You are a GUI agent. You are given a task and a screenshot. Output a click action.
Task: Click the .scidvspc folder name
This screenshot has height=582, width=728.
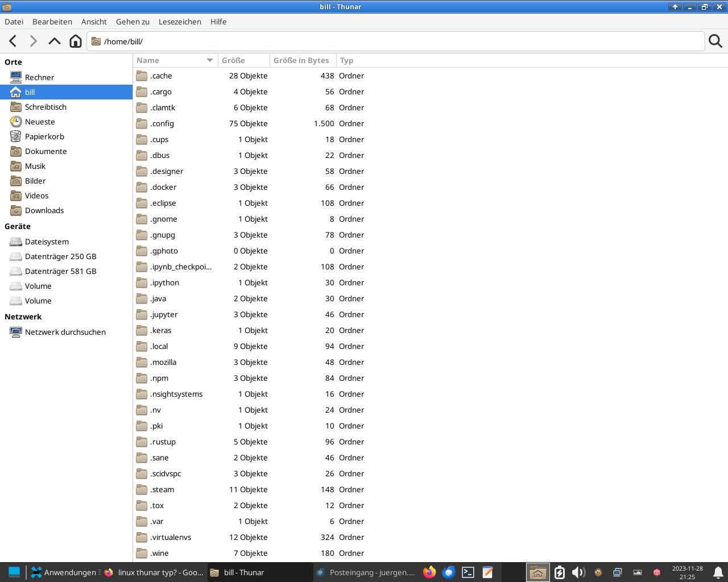166,473
